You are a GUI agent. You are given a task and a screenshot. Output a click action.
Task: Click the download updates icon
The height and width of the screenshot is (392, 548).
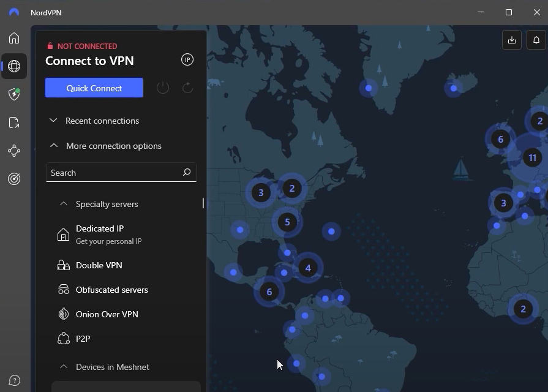click(x=512, y=40)
